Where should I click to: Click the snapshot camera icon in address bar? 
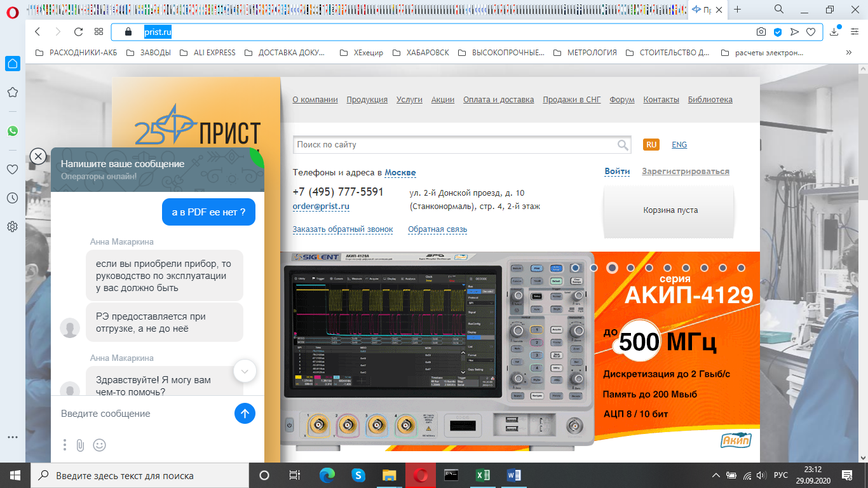(x=761, y=32)
